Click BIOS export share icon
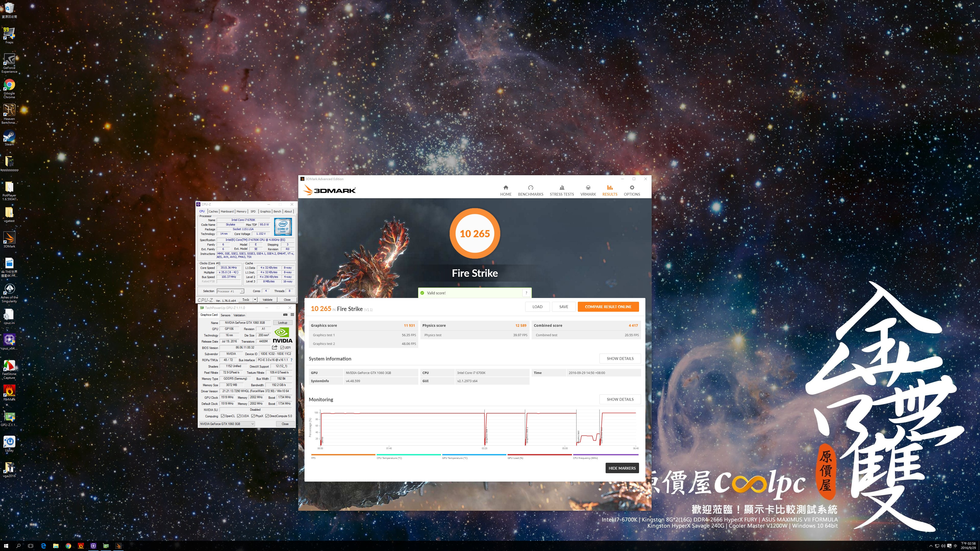Viewport: 980px width, 551px height. (275, 347)
